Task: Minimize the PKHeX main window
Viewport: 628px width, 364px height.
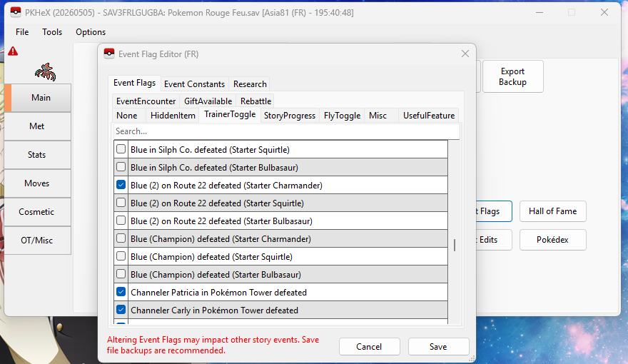Action: 540,12
